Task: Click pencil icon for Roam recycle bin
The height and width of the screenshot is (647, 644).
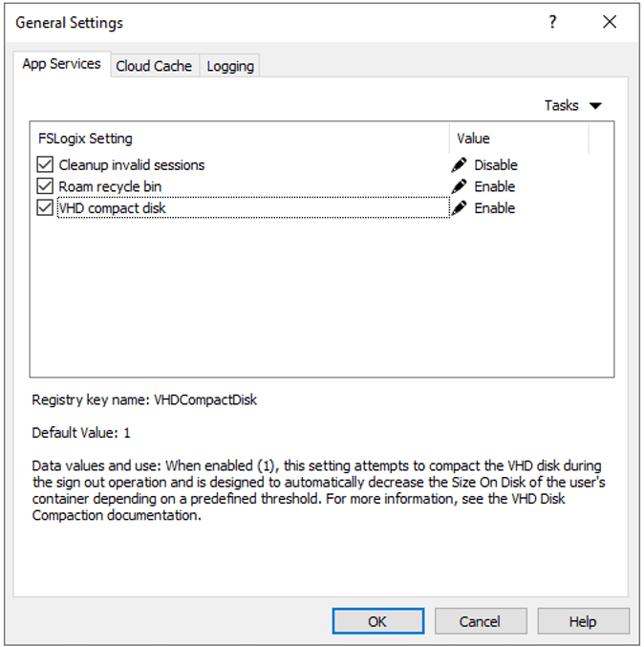Action: (x=460, y=186)
